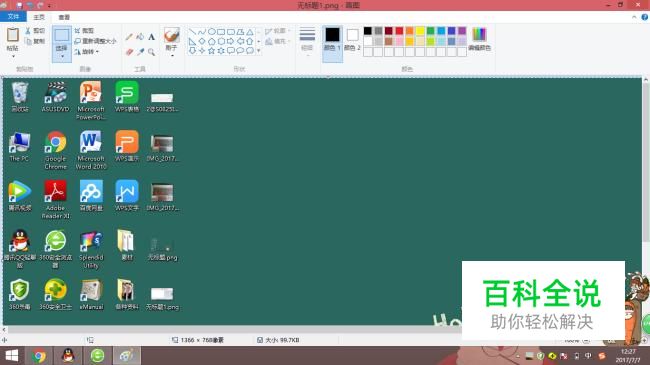Choose the Curve shape
Image resolution: width=650 pixels, height=365 pixels.
coord(202,32)
